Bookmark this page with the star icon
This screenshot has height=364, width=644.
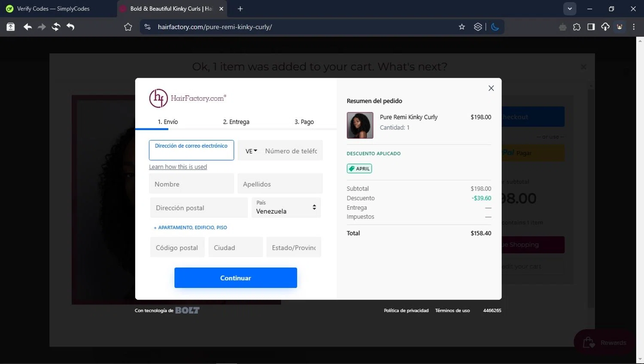coord(462,27)
